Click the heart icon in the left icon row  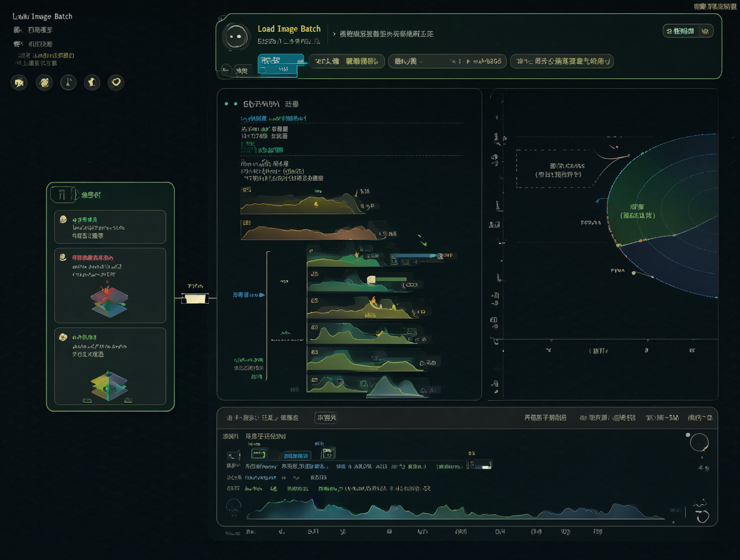(116, 82)
